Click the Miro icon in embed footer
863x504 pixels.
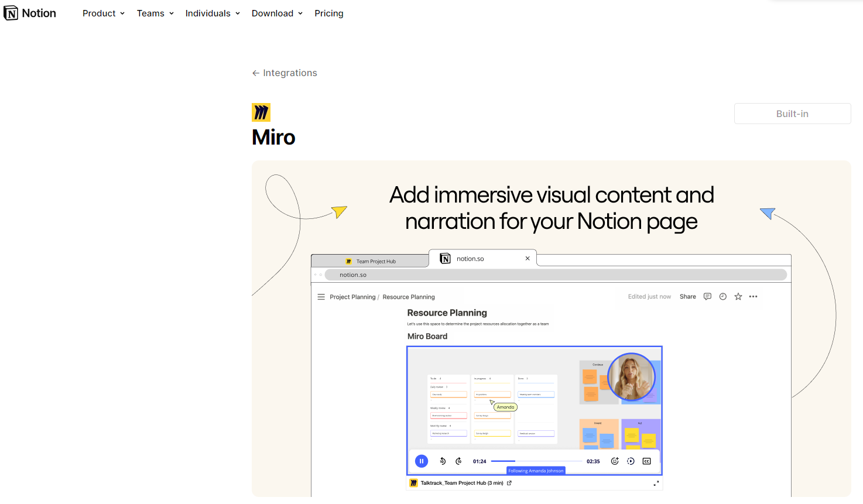click(414, 483)
